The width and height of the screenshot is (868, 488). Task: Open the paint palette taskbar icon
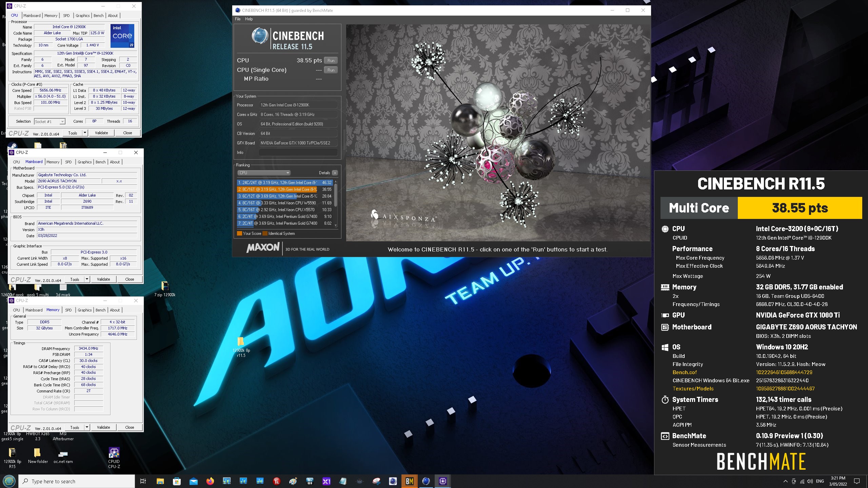pyautogui.click(x=293, y=481)
